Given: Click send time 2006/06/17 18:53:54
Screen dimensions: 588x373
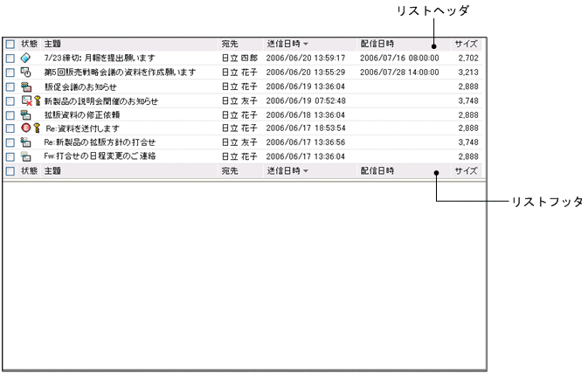Looking at the screenshot, I should pos(306,128).
